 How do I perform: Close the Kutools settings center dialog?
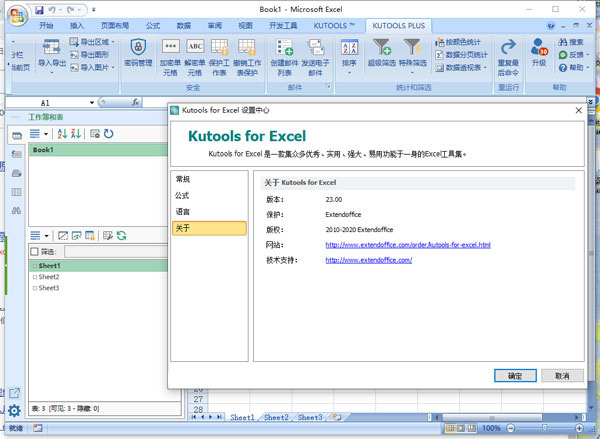tap(579, 110)
